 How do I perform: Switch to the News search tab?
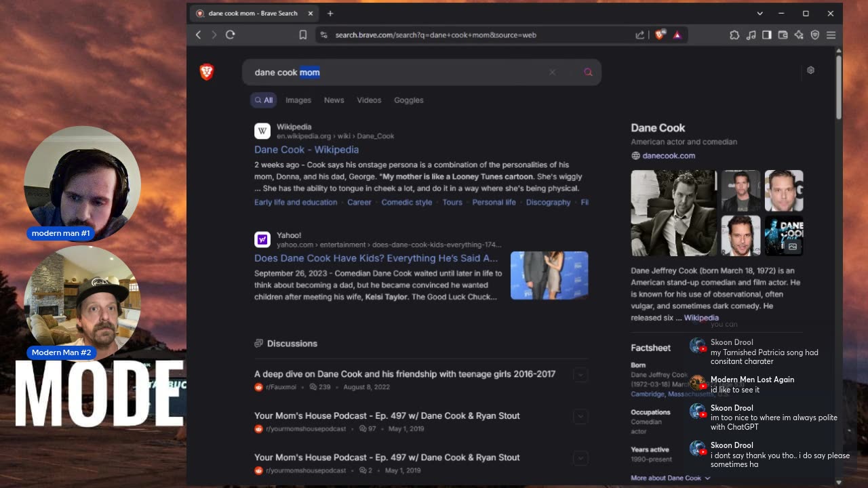334,100
